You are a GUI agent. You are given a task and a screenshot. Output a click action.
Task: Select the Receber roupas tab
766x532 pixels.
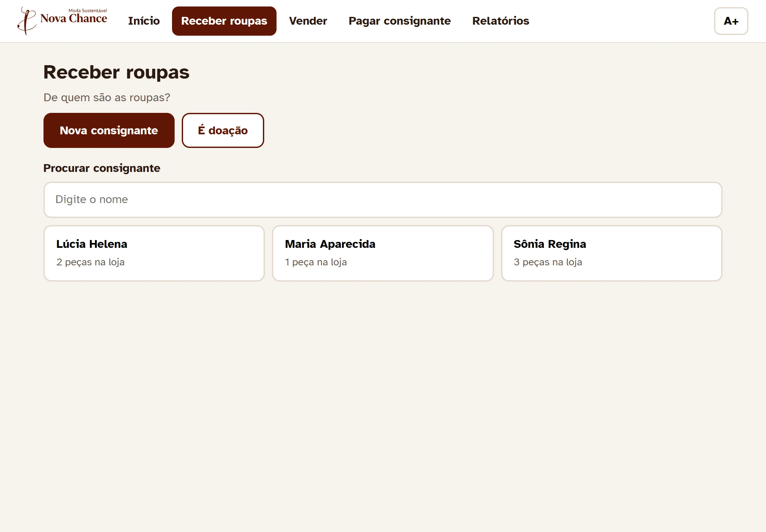(x=224, y=21)
